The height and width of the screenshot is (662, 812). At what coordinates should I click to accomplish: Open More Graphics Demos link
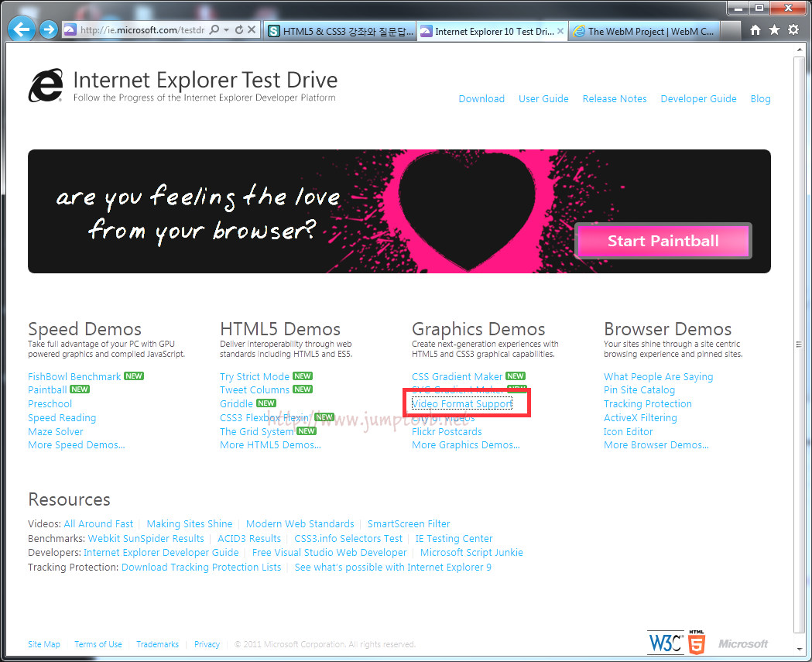465,445
